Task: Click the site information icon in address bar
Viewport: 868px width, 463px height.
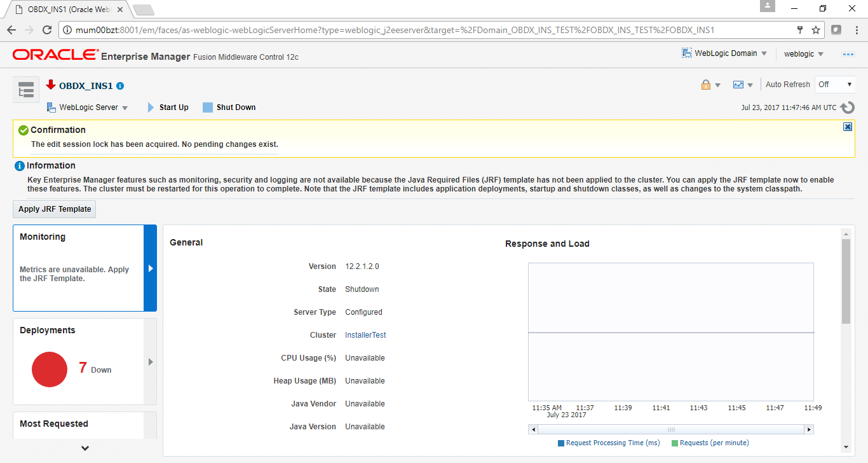Action: tap(67, 30)
